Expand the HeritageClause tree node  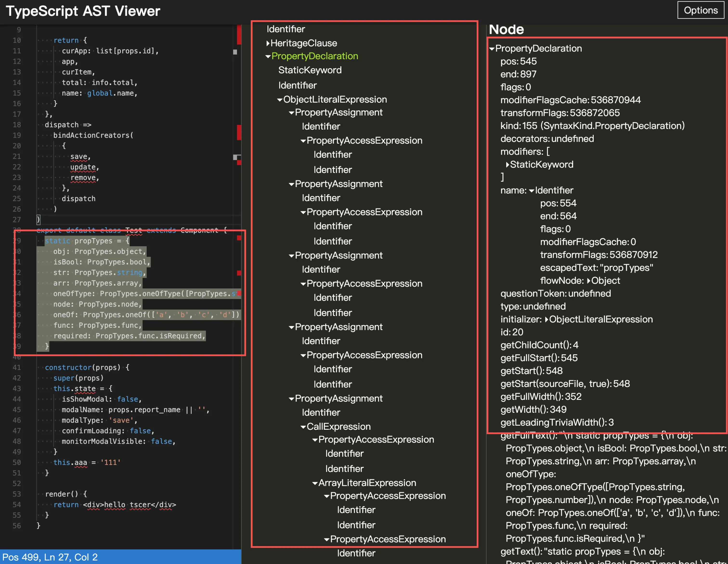pos(268,43)
